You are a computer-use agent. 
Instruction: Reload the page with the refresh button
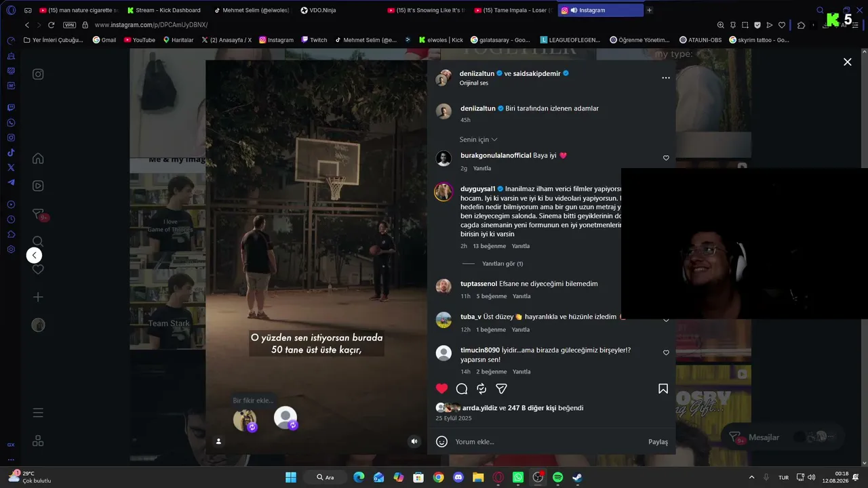[x=51, y=25]
